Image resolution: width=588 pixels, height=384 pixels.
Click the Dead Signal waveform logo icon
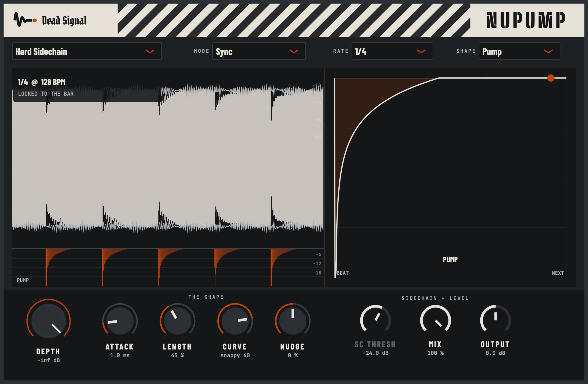click(x=25, y=20)
